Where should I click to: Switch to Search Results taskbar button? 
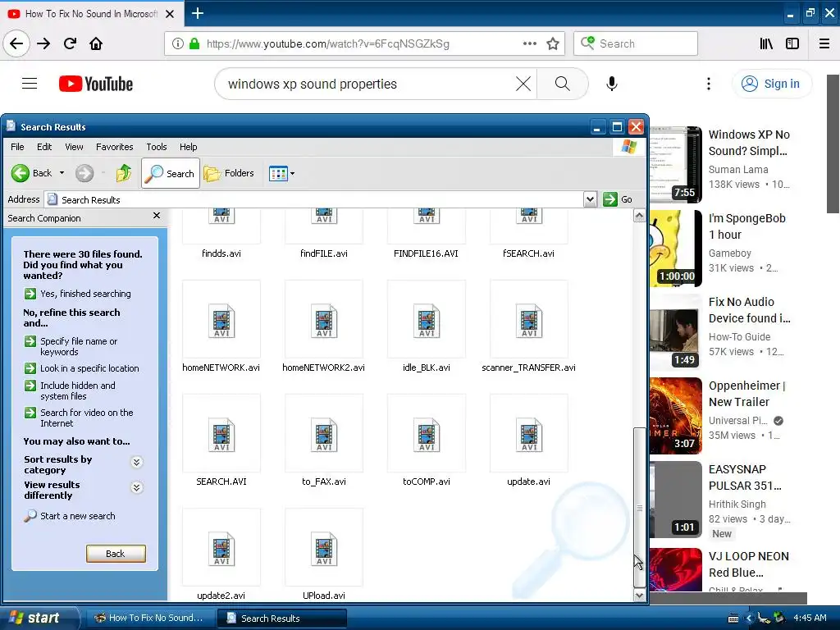282,618
